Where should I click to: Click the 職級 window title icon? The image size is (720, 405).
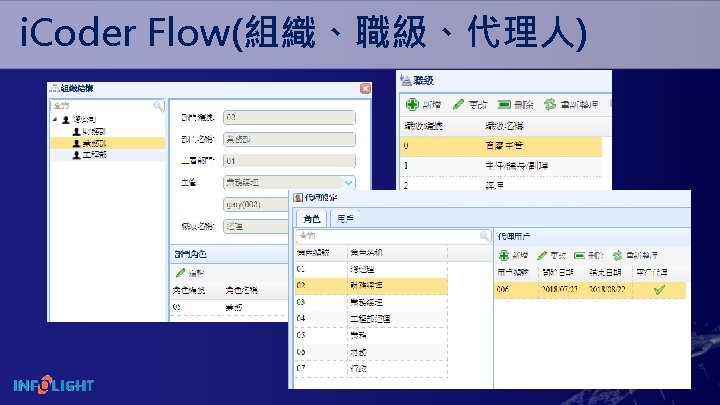pyautogui.click(x=405, y=80)
